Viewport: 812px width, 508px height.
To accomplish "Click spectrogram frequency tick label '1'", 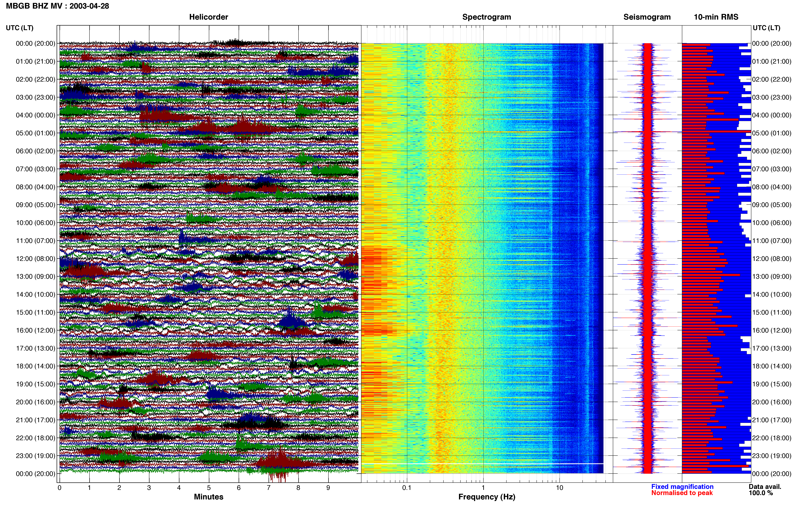I will point(483,488).
